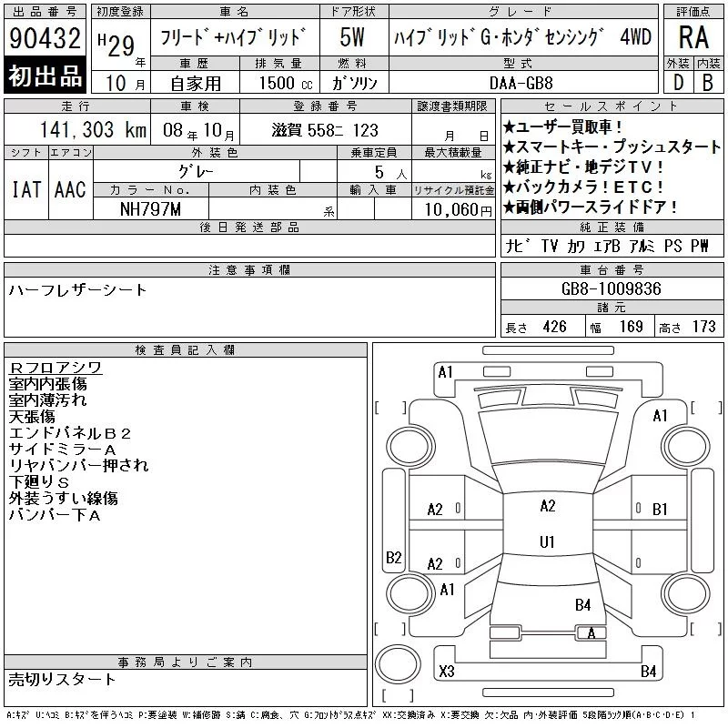Click the seating capacity 5人
Viewport: 728px width, 728px height.
pos(390,173)
